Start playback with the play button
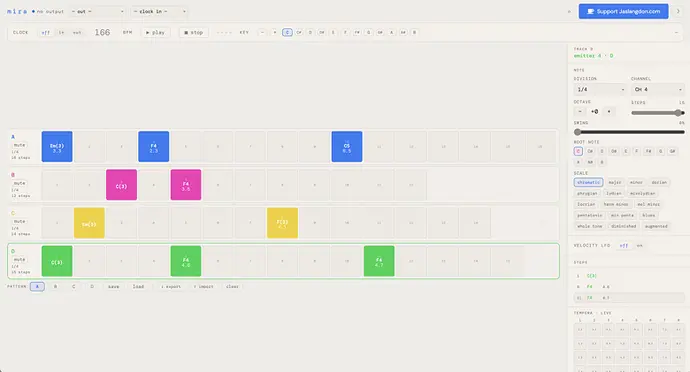 pos(155,33)
